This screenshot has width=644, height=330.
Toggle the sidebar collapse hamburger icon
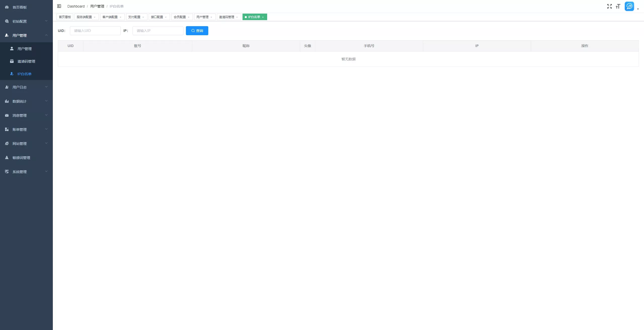coord(59,6)
